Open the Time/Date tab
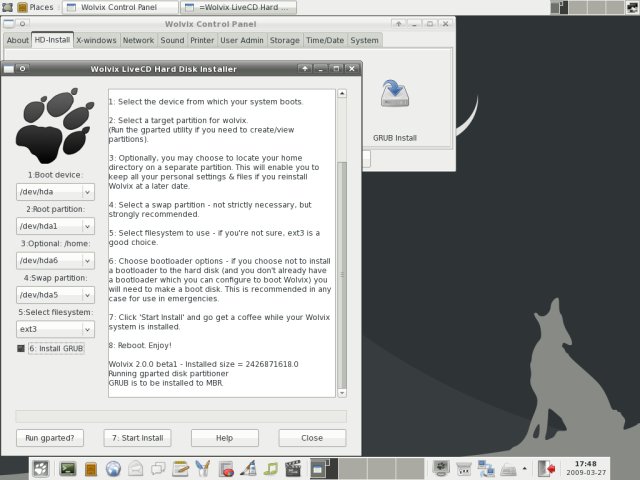The width and height of the screenshot is (640, 480). (x=325, y=40)
